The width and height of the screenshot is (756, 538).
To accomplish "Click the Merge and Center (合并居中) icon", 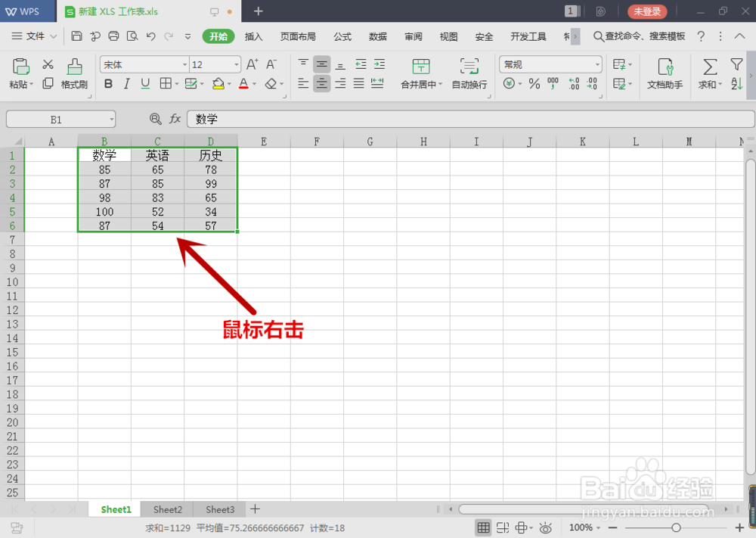I will [421, 67].
